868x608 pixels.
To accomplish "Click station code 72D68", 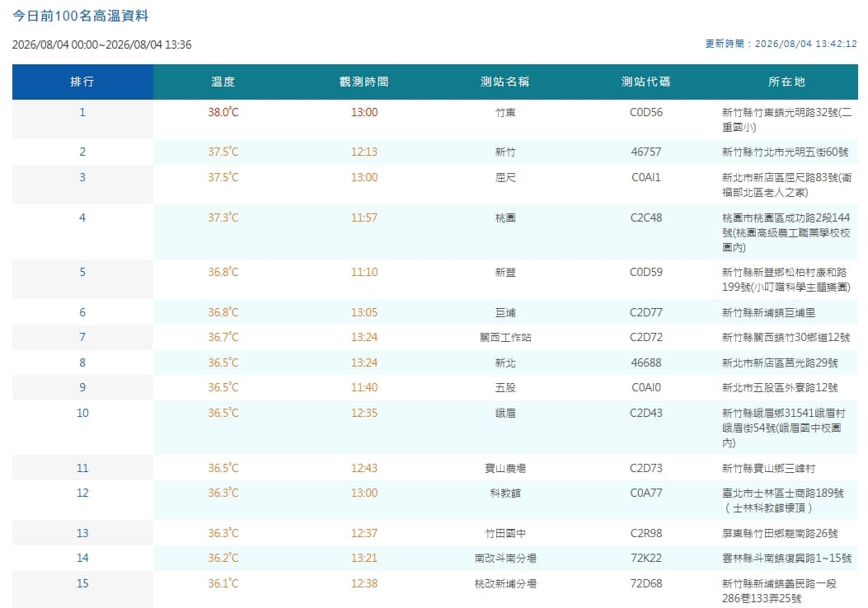I will click(x=646, y=584).
